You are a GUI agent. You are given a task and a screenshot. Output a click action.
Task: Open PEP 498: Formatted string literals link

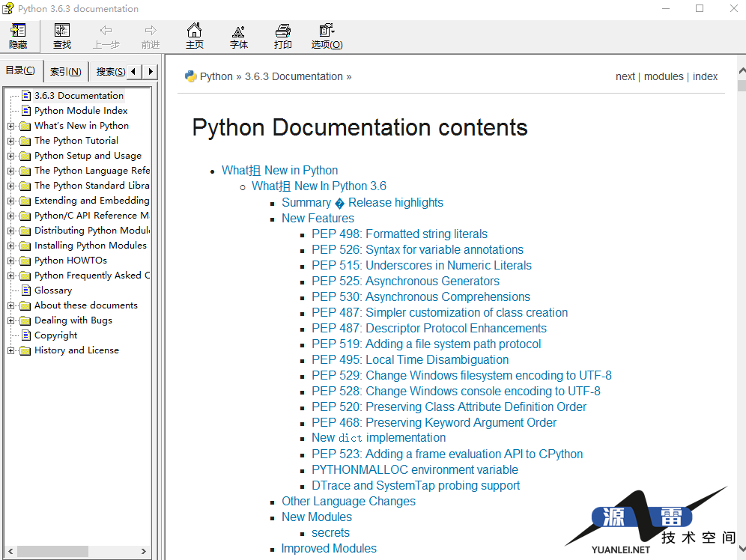coord(400,234)
